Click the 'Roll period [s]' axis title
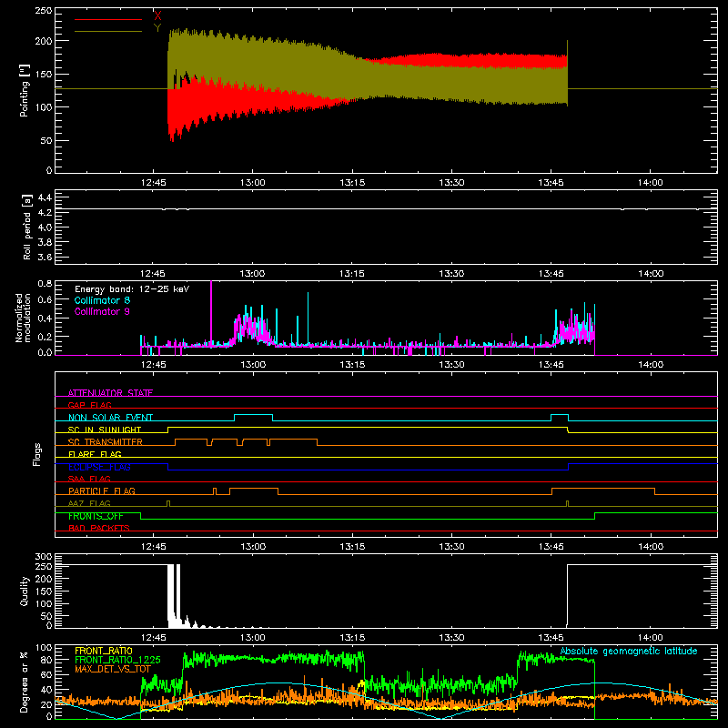 pos(26,227)
